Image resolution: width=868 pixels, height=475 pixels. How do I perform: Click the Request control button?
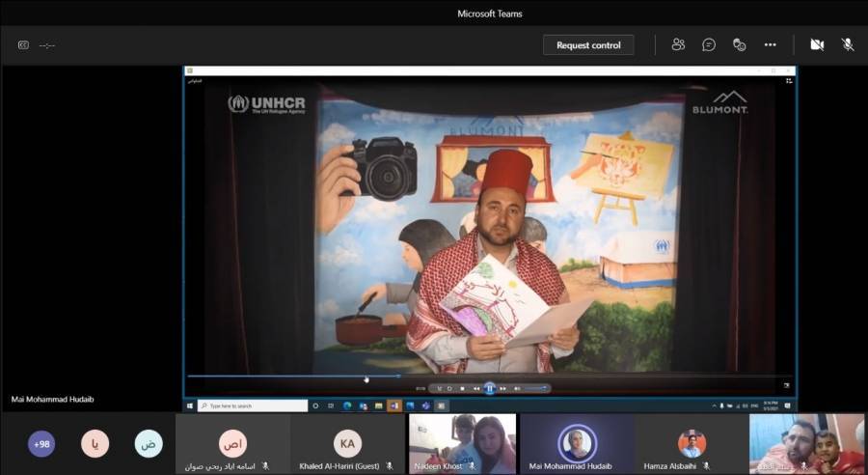588,45
